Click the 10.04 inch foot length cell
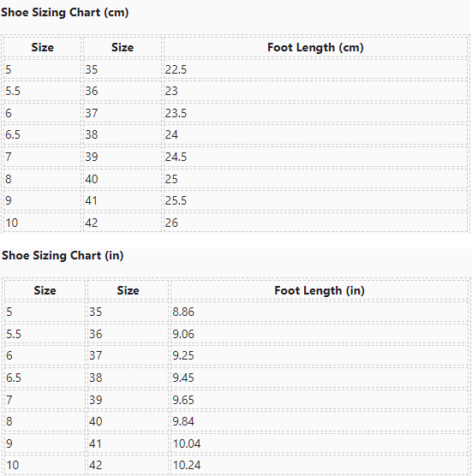The height and width of the screenshot is (476, 472). tap(320, 443)
